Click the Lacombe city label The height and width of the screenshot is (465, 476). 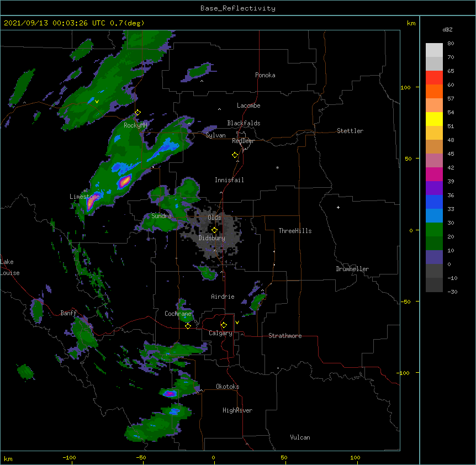(248, 105)
